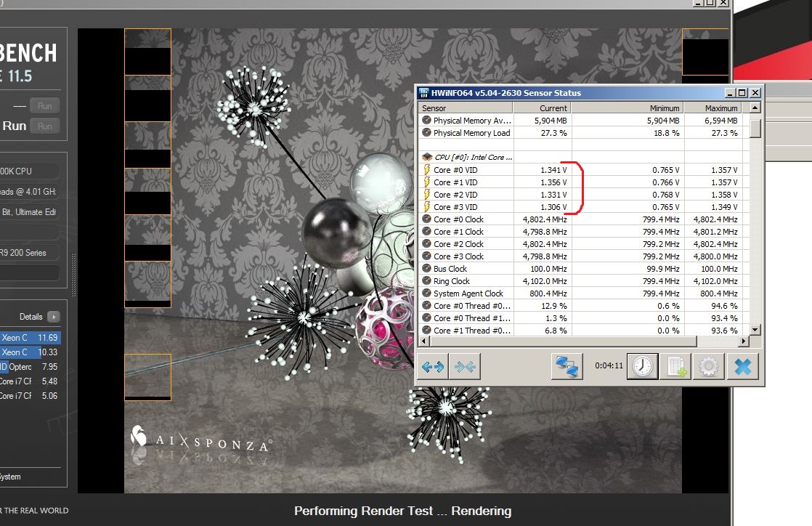The height and width of the screenshot is (526, 812).
Task: Click Cinebench R9 200 Series graphics field
Action: 29,253
